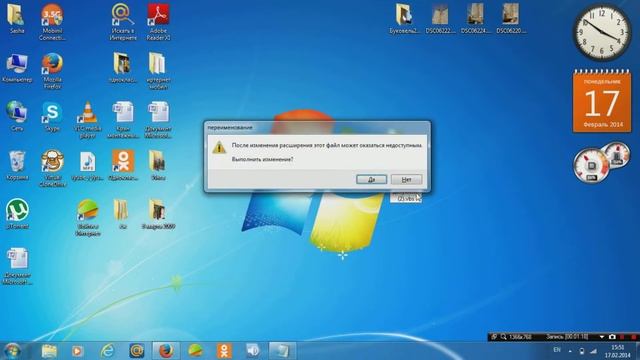
Task: Select the file being renamed to .vbs
Action: (x=406, y=198)
